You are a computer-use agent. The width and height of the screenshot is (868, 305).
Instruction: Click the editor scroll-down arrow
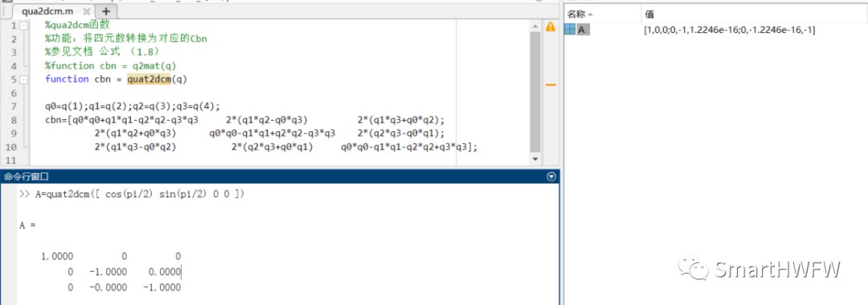[534, 159]
